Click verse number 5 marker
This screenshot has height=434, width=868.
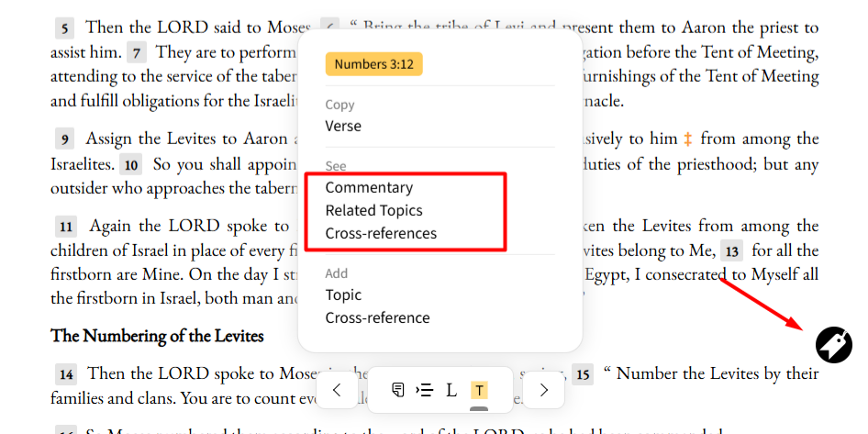(x=65, y=28)
